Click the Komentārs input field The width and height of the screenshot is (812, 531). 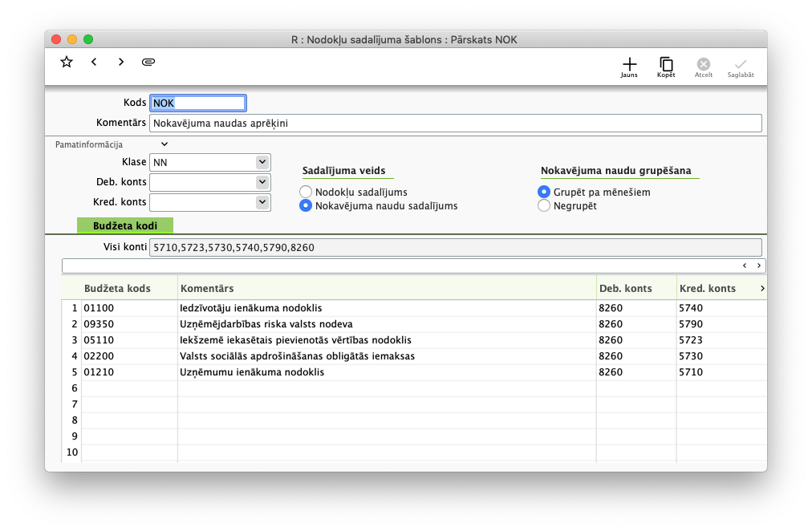(456, 124)
